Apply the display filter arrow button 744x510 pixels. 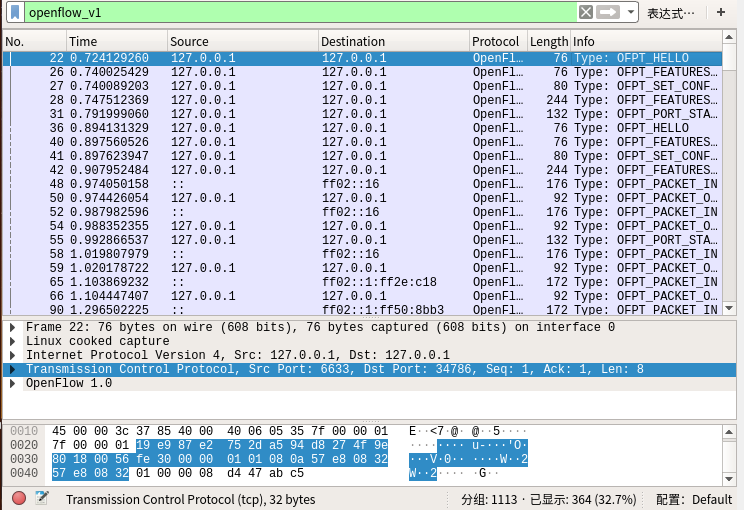tap(608, 12)
